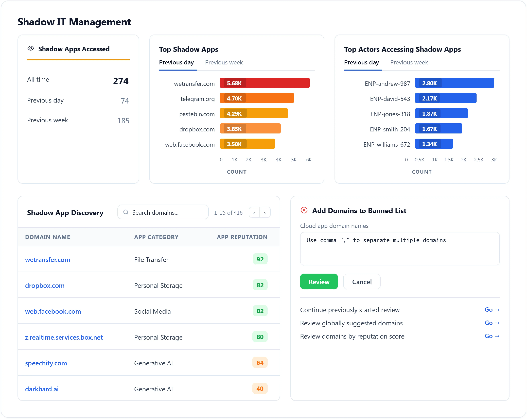The width and height of the screenshot is (527, 420).
Task: Click the ENP-jones-318 1.87K bar
Action: tap(441, 113)
